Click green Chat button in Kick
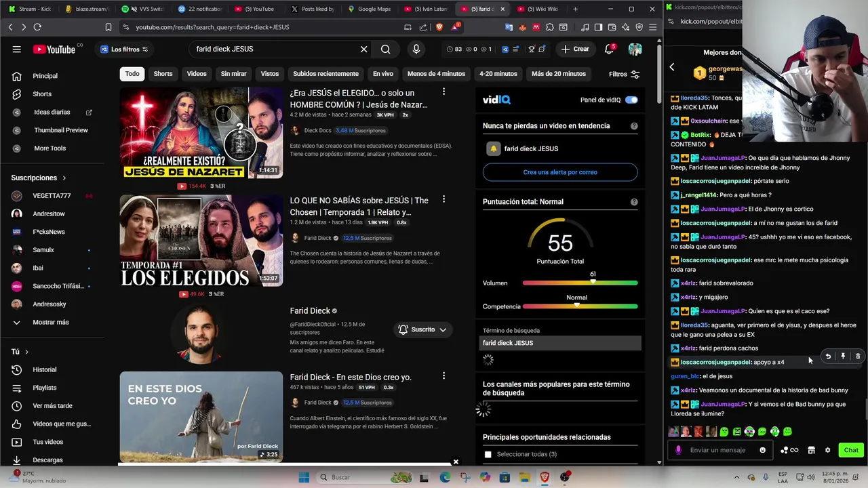Viewport: 868px width, 488px height. pyautogui.click(x=851, y=450)
